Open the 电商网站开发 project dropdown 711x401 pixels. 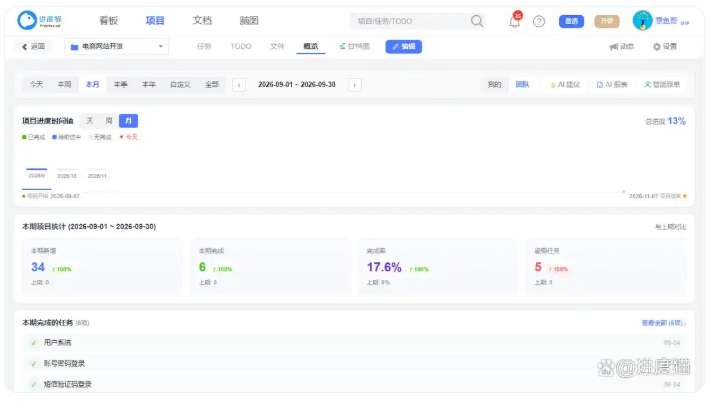pos(117,46)
